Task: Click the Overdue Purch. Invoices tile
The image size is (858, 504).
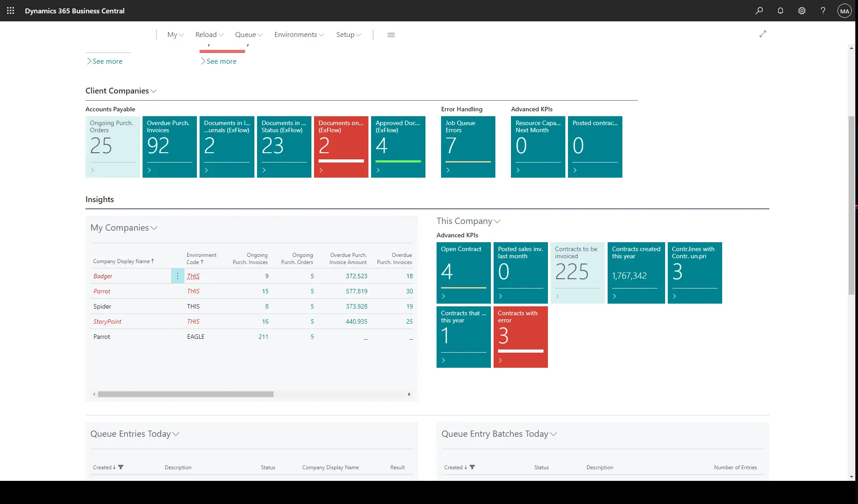Action: 170,146
